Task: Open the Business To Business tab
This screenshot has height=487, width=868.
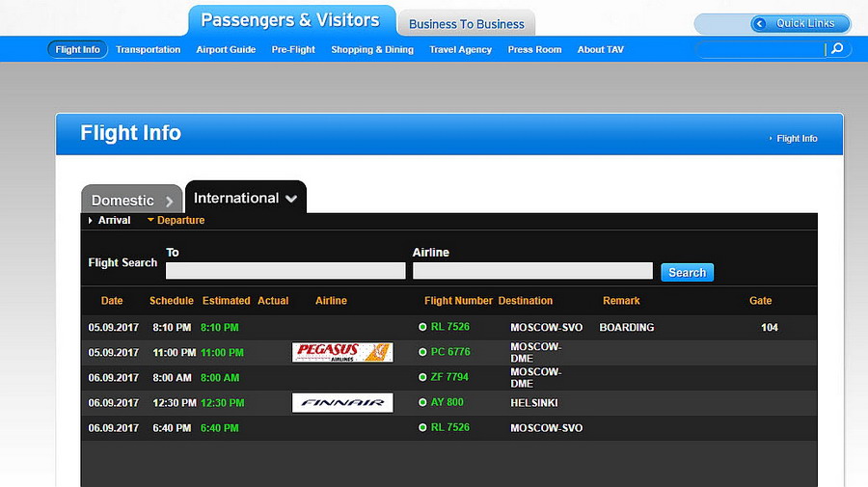Action: pos(467,24)
